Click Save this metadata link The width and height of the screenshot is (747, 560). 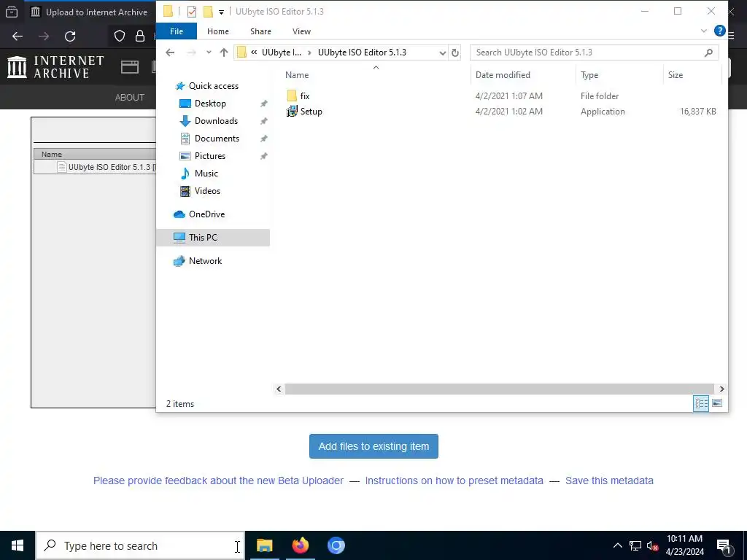(x=609, y=481)
